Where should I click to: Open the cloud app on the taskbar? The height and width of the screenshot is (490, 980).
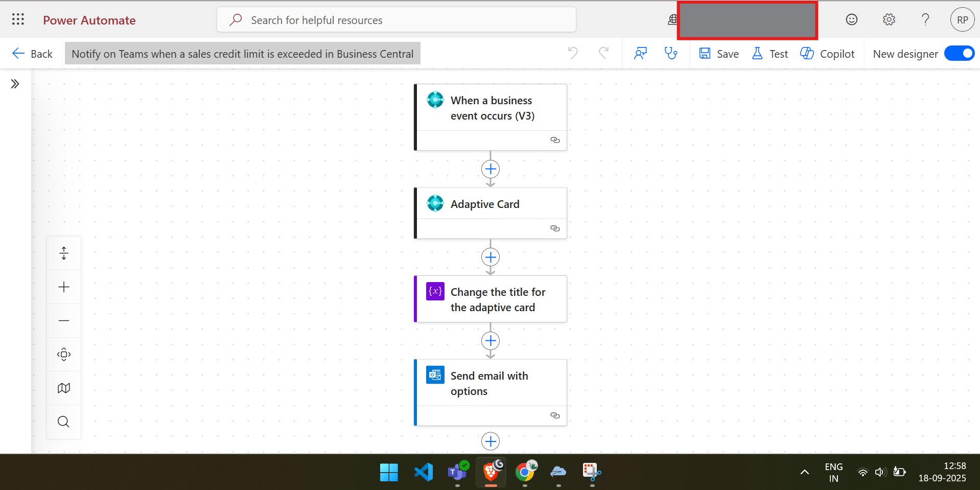558,472
